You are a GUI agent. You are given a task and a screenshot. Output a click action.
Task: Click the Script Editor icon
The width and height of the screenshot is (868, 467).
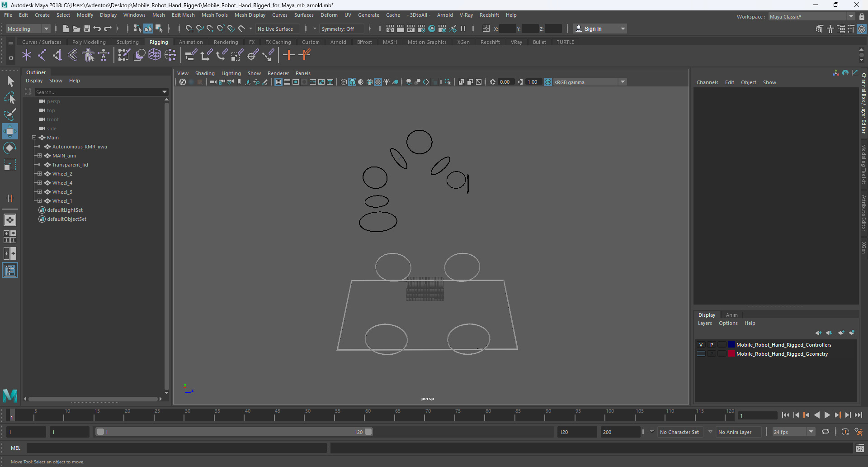tap(860, 448)
